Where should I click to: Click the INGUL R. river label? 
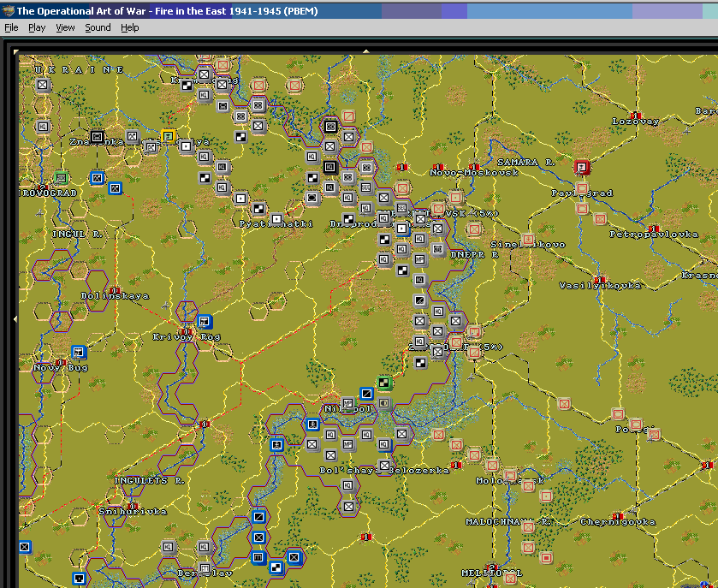click(x=77, y=235)
